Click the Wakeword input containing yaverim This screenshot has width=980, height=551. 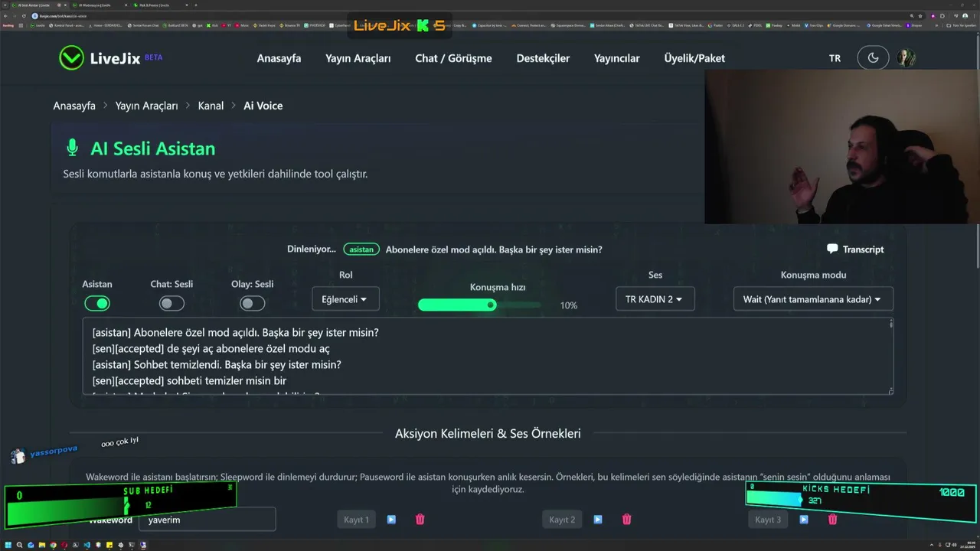207,520
